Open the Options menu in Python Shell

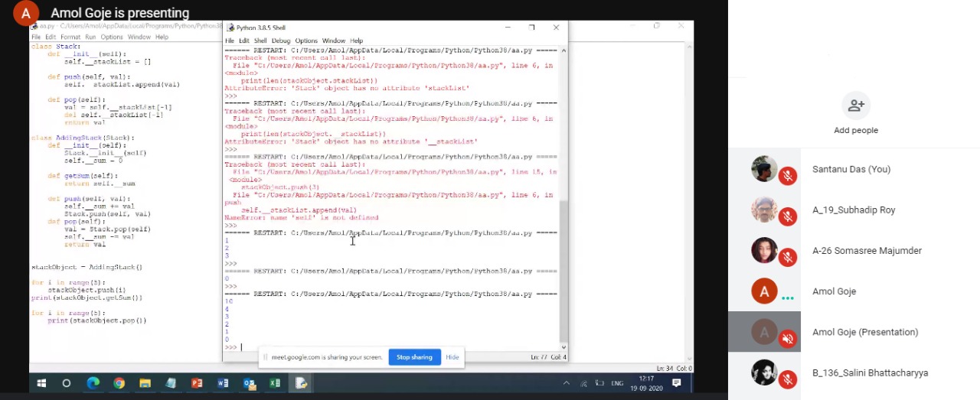tap(306, 41)
